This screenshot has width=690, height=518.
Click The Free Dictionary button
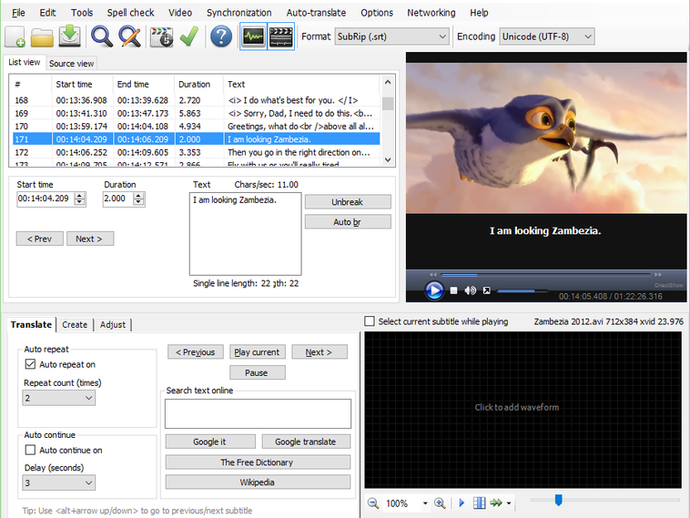[257, 462]
